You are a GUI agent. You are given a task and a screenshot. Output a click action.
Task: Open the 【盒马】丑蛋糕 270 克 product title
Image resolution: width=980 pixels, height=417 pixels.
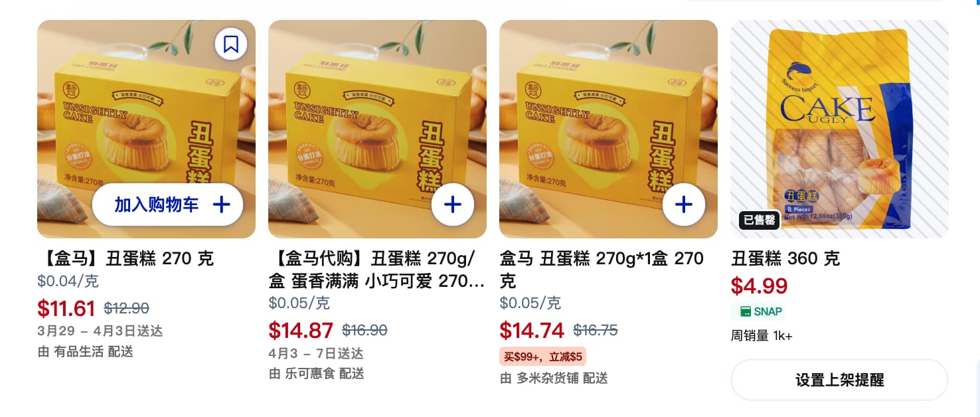coord(125,258)
